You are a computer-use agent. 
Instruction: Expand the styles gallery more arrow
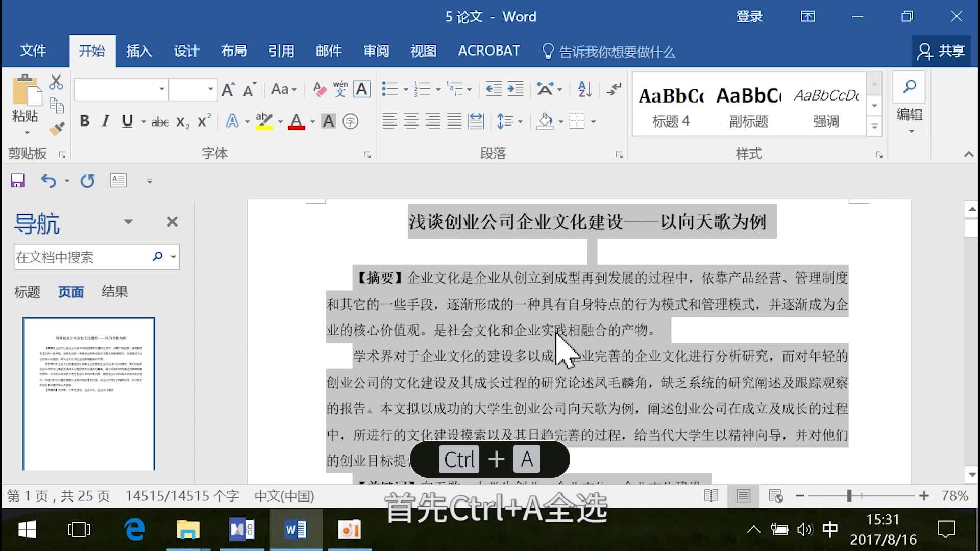874,127
